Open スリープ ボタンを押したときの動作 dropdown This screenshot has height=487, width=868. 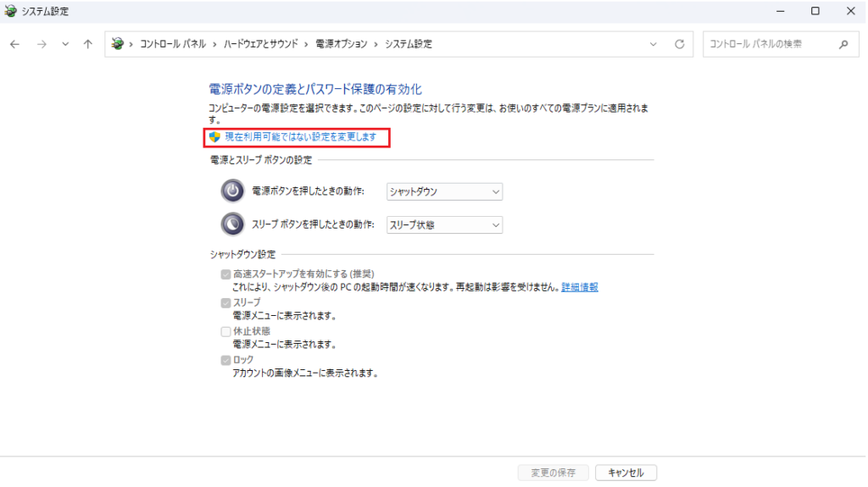(444, 224)
